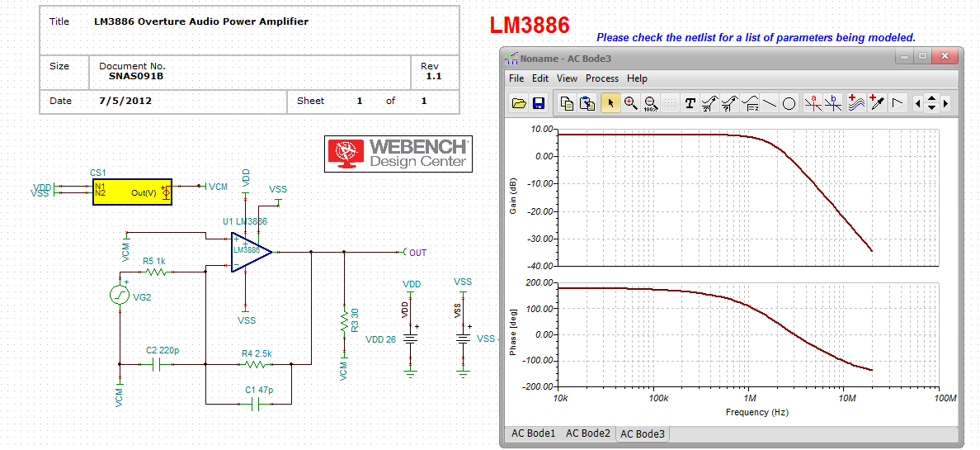Open the View menu

click(567, 78)
